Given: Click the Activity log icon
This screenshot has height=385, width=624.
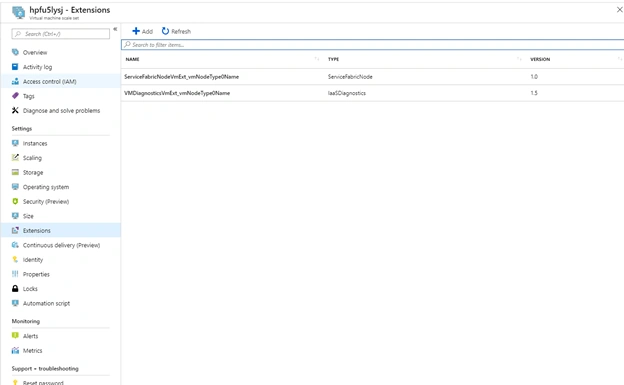Looking at the screenshot, I should (15, 67).
